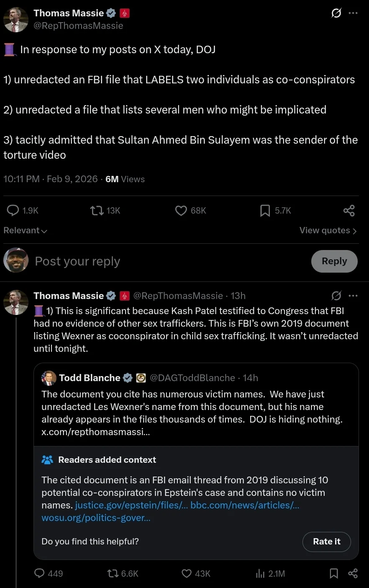Open three-dot menu on the reply post
Viewport: 369px width, 588px height.
coord(353,296)
